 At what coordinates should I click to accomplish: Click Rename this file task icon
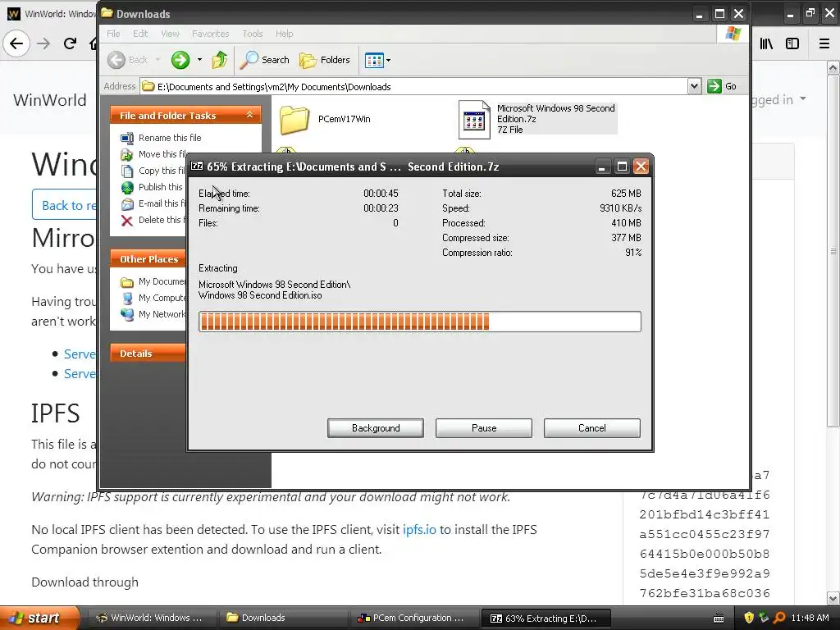pyautogui.click(x=127, y=138)
